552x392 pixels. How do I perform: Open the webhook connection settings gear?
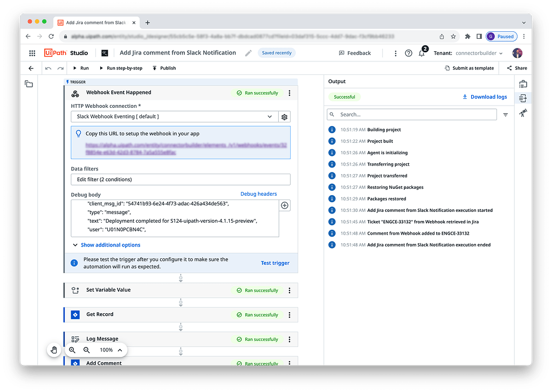pyautogui.click(x=284, y=116)
